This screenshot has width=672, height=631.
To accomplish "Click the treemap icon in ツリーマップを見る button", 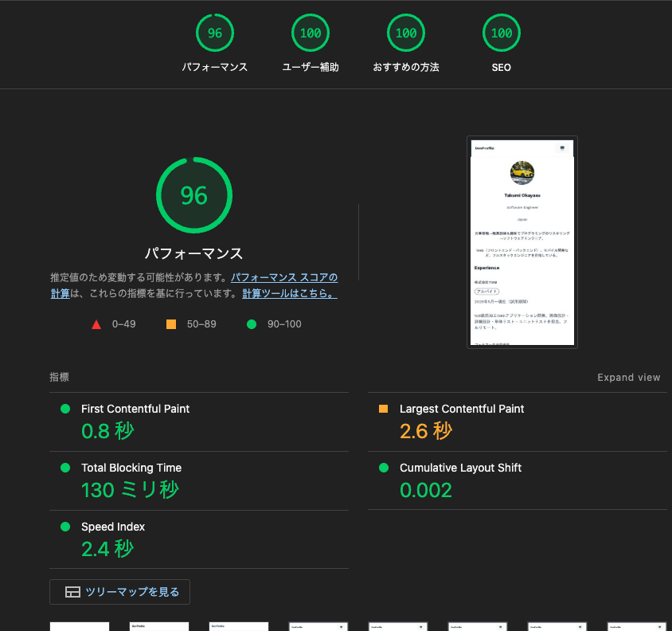I will coord(72,592).
